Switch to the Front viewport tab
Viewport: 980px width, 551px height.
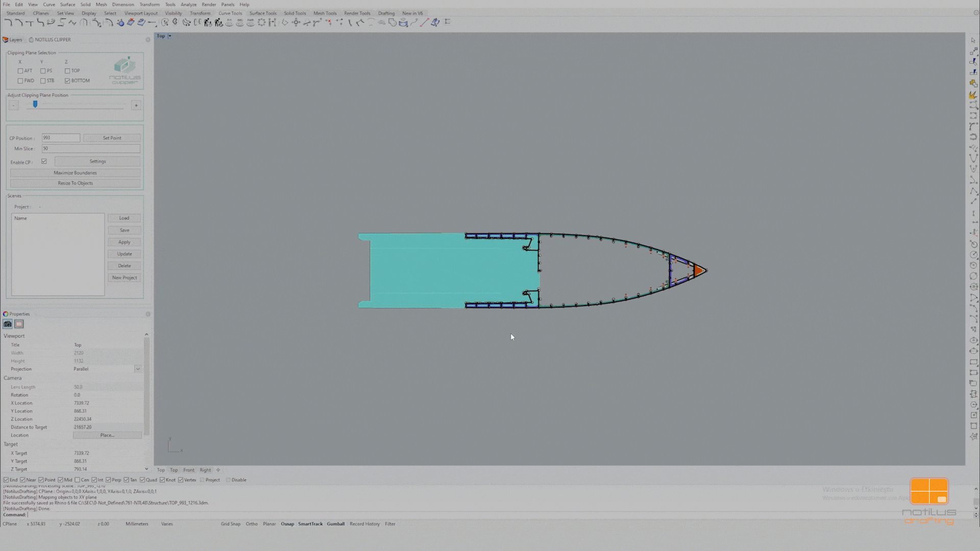[189, 470]
